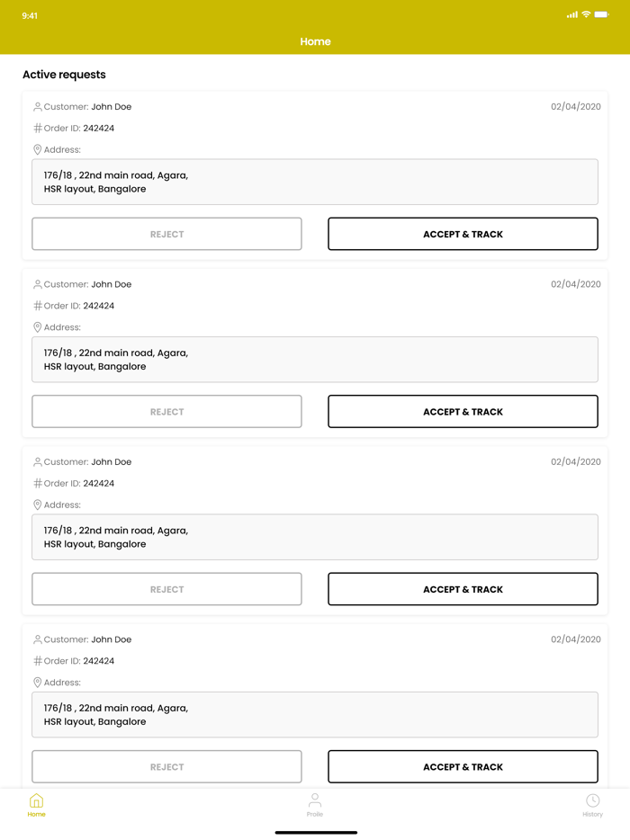This screenshot has width=630, height=840.
Task: Click the location pin icon in first card
Action: [x=38, y=150]
